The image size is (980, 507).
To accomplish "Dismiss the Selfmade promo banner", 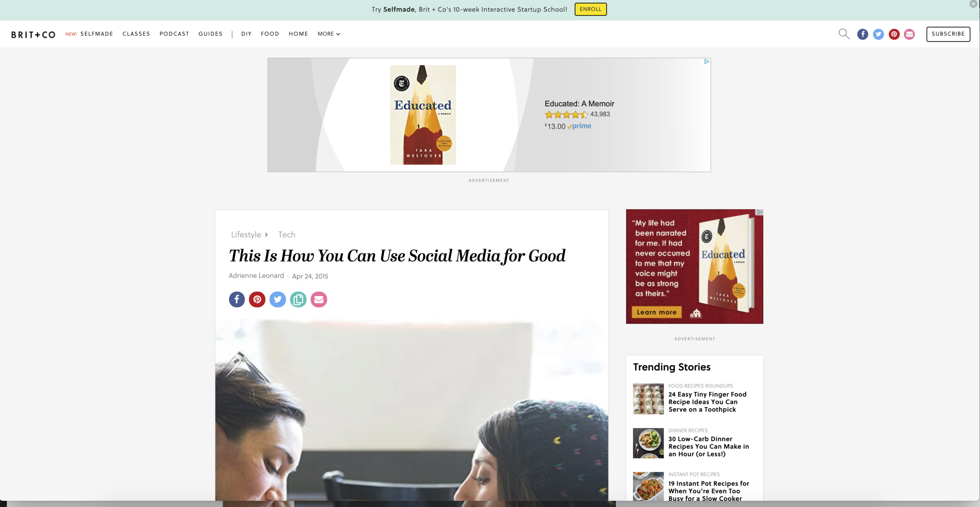I will pos(973,4).
